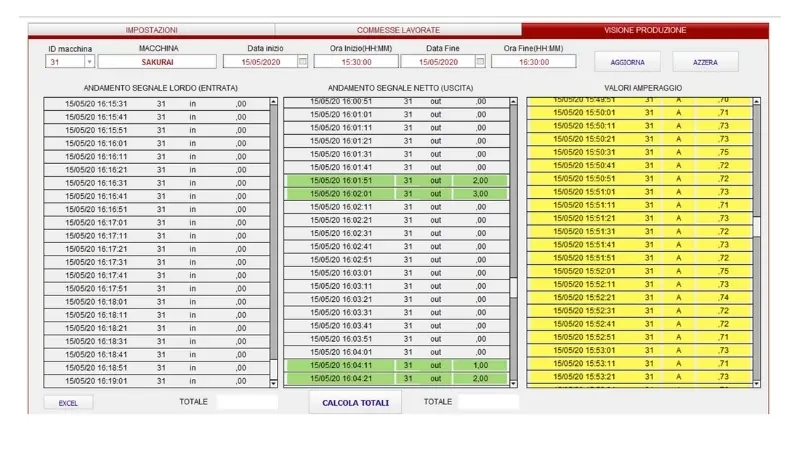Click the ,74 value in row 15:52:21
The image size is (800, 450).
point(723,297)
